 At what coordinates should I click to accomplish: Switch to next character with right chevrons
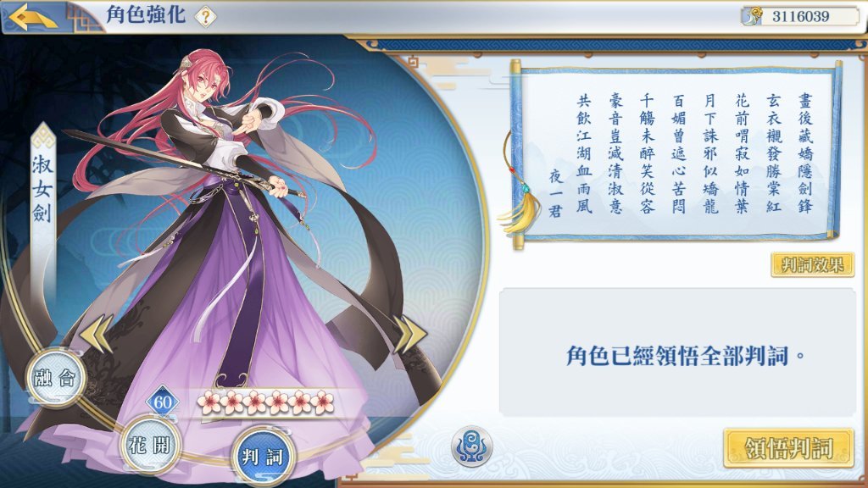[410, 334]
